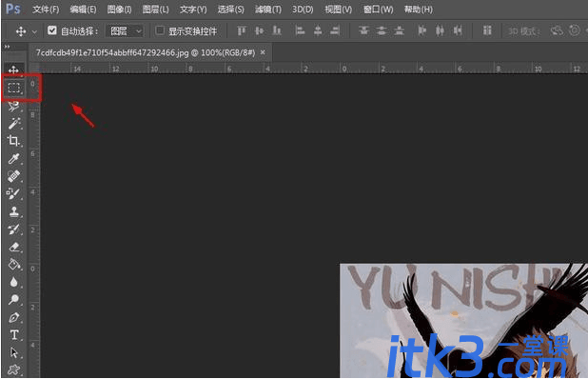Image resolution: width=588 pixels, height=379 pixels.
Task: Activate the Healing Brush tool
Action: [x=14, y=176]
